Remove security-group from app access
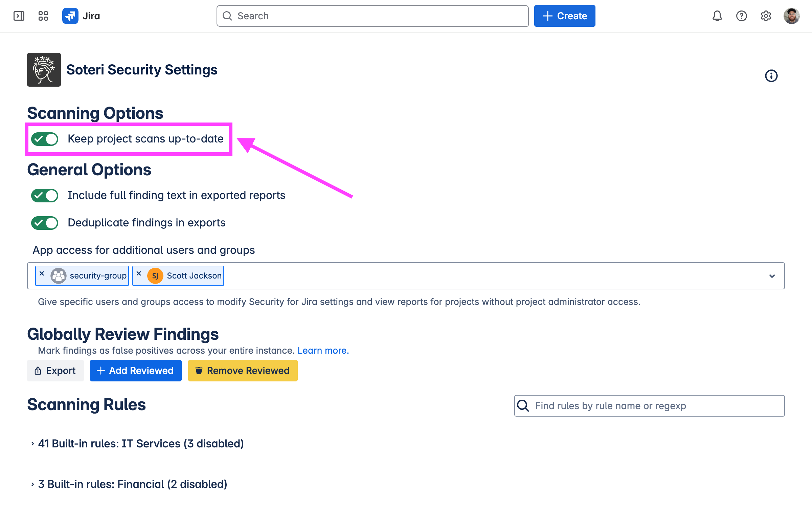 coord(42,273)
